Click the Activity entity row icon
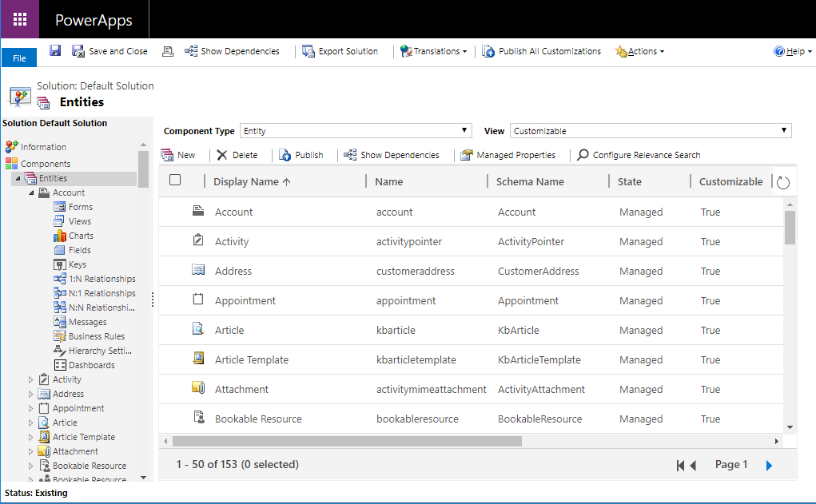The height and width of the screenshot is (504, 816). (198, 240)
